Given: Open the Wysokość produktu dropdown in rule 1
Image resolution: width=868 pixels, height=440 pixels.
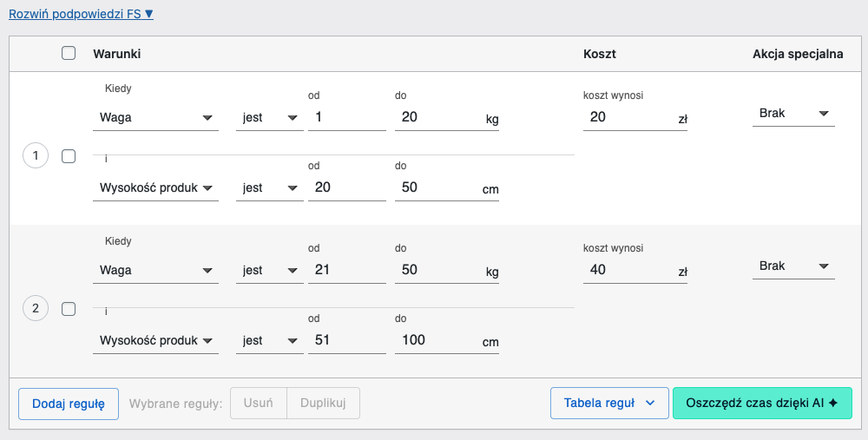Looking at the screenshot, I should [x=155, y=188].
